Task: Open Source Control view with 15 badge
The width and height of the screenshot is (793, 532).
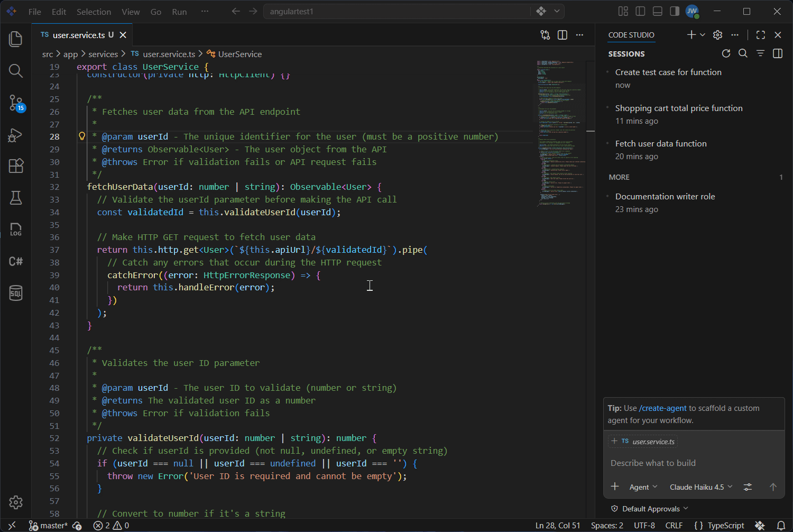Action: click(x=16, y=103)
